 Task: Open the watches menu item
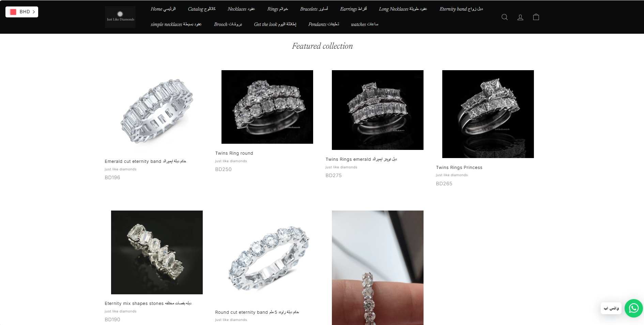365,24
